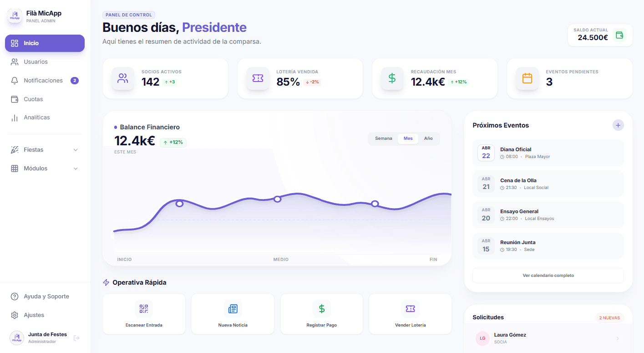Select the Escanear Entrada QR scanner action

pos(144,314)
